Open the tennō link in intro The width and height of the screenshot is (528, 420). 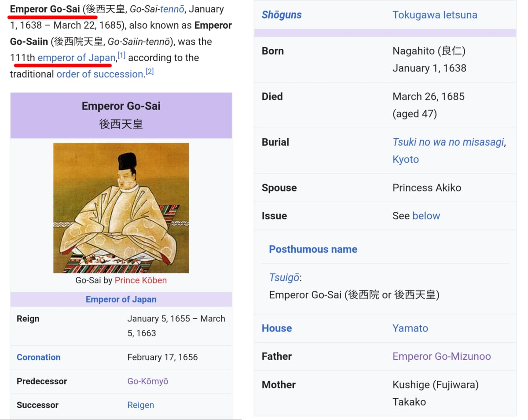[x=172, y=9]
